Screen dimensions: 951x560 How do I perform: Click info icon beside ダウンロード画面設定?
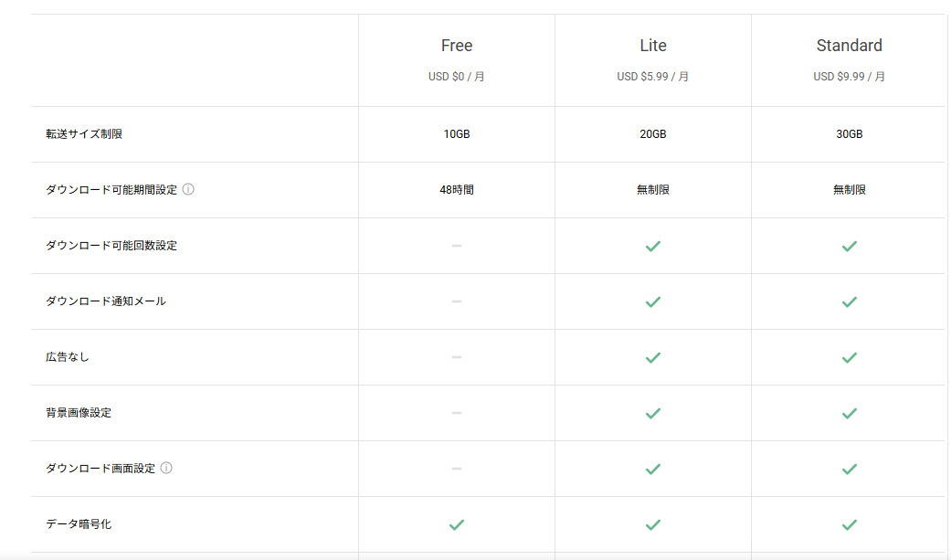point(166,469)
